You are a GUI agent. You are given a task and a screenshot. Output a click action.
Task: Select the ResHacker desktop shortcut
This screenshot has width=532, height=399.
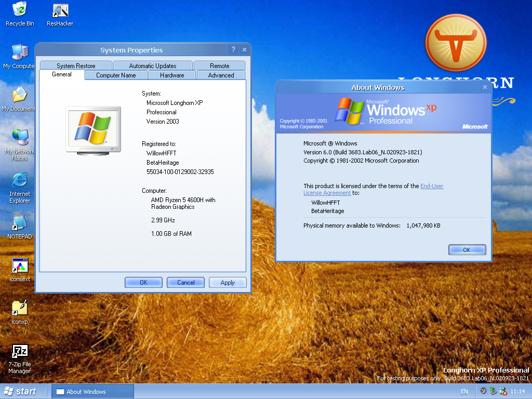click(60, 14)
